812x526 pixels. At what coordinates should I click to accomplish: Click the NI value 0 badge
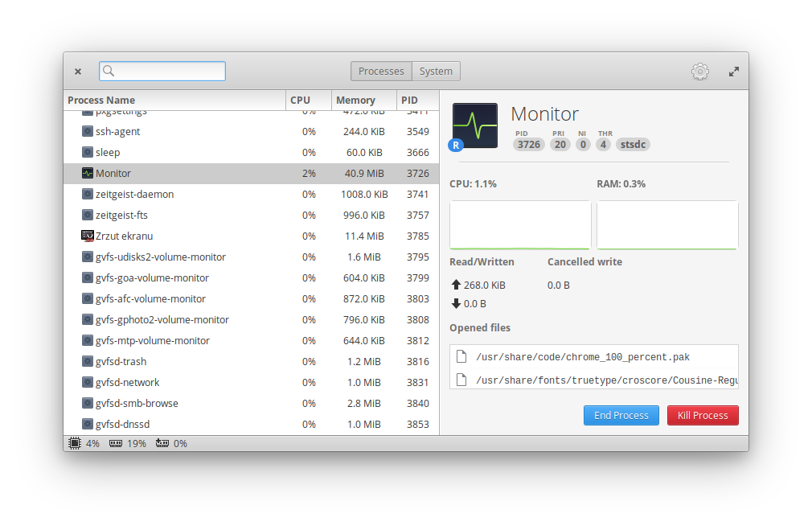583,145
